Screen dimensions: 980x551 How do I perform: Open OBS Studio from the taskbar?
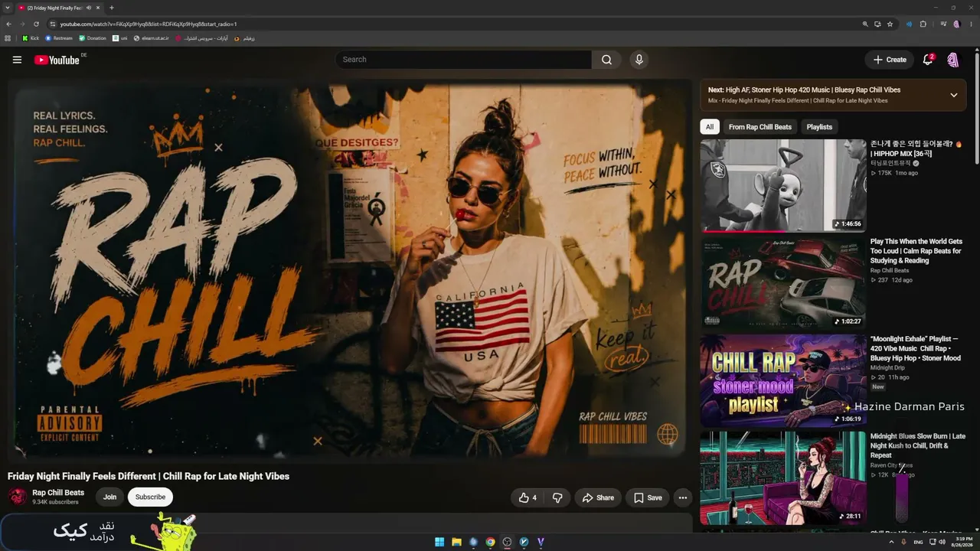[507, 542]
